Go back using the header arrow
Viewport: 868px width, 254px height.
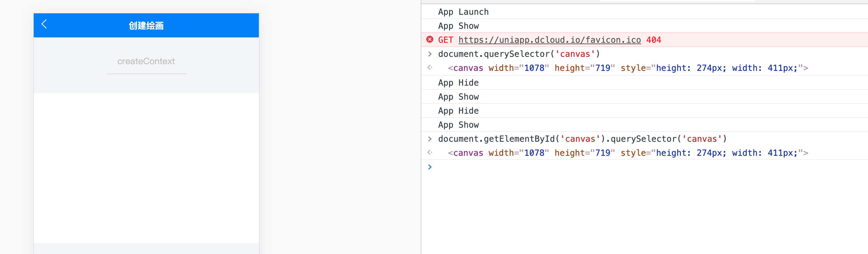44,24
